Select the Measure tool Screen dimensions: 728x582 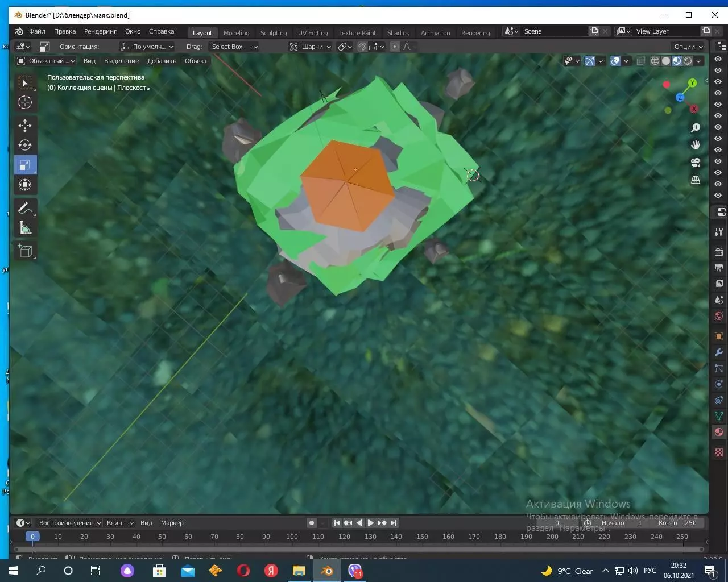[25, 228]
